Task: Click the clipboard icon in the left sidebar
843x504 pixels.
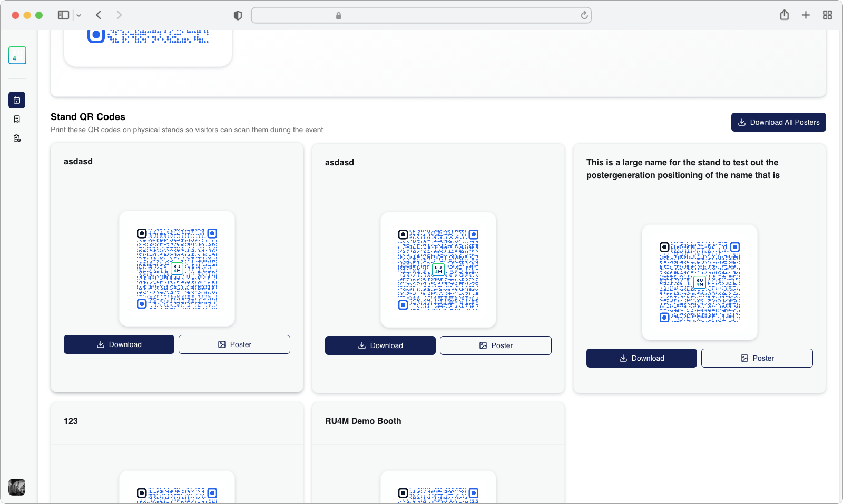Action: click(x=17, y=138)
